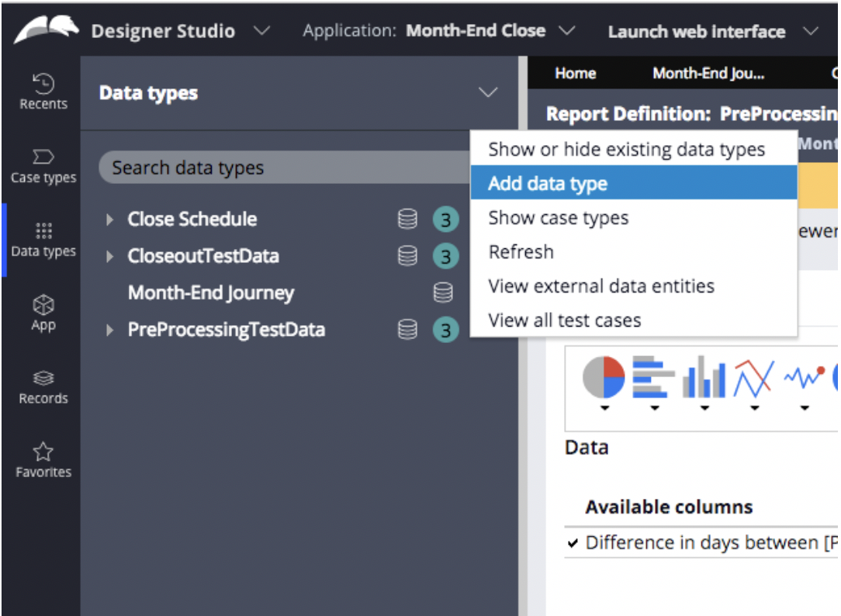Click the Available columns heading
The height and width of the screenshot is (616, 841).
coord(669,507)
